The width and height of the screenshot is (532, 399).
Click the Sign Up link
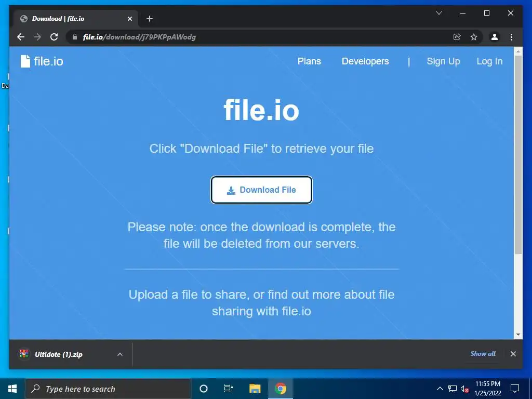pyautogui.click(x=443, y=61)
